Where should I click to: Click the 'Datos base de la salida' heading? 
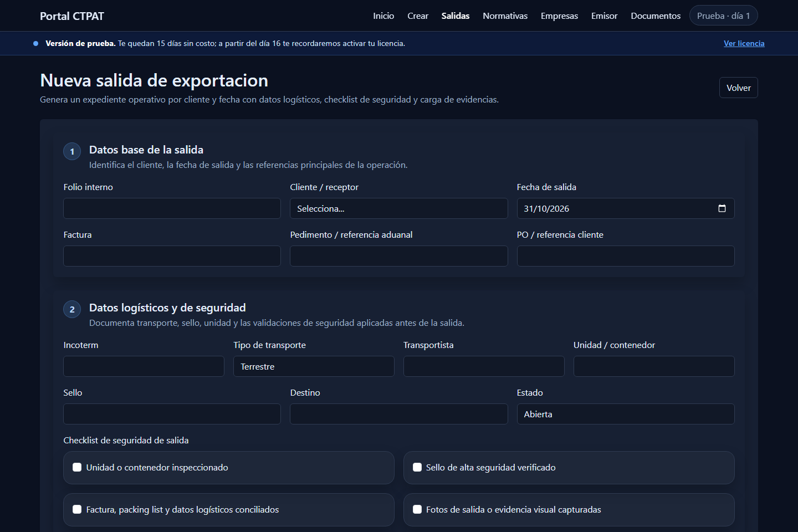point(146,150)
